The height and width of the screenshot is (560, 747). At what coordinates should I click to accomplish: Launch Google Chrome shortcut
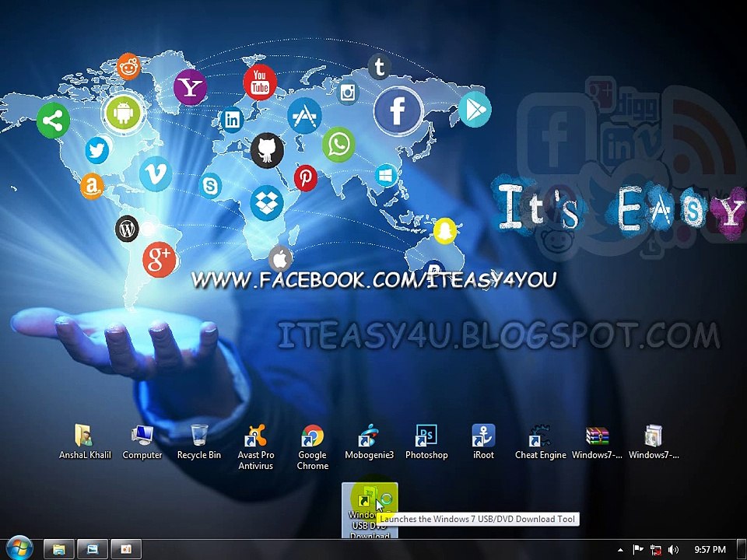tap(313, 447)
